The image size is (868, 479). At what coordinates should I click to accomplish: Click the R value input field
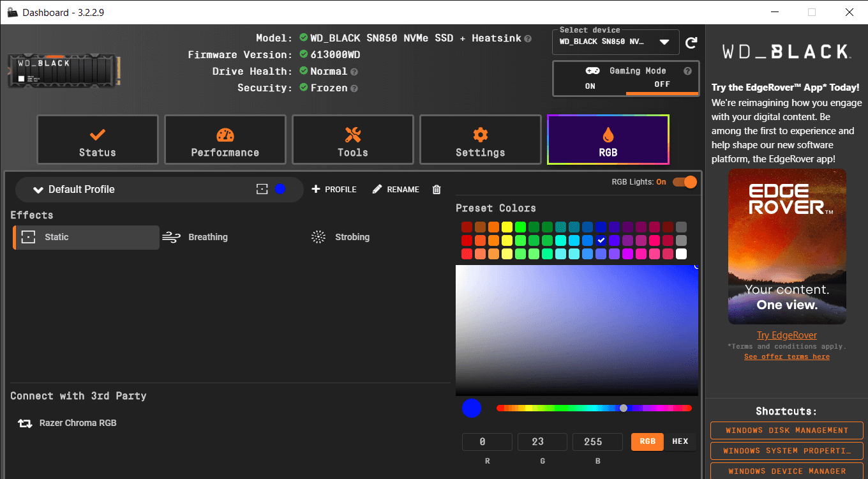[x=487, y=441]
